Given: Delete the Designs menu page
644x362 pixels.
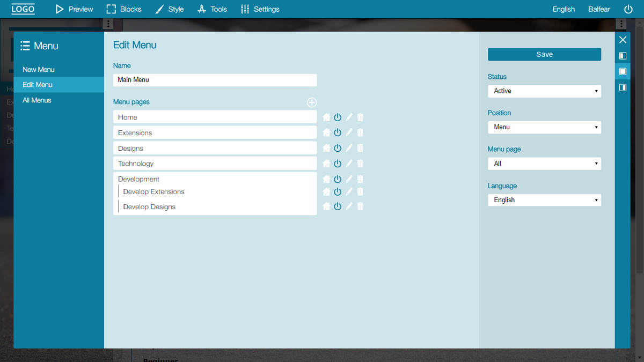Looking at the screenshot, I should click(360, 148).
